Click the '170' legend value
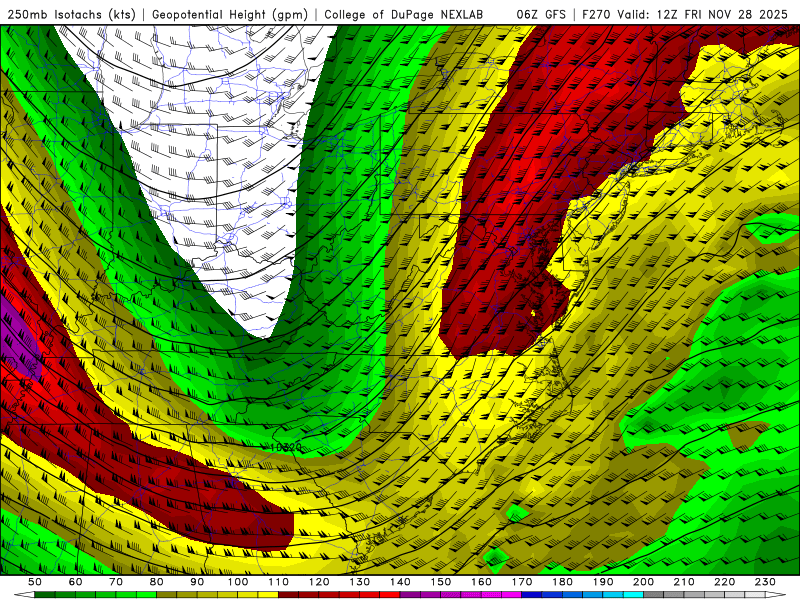This screenshot has width=800, height=600. [522, 582]
